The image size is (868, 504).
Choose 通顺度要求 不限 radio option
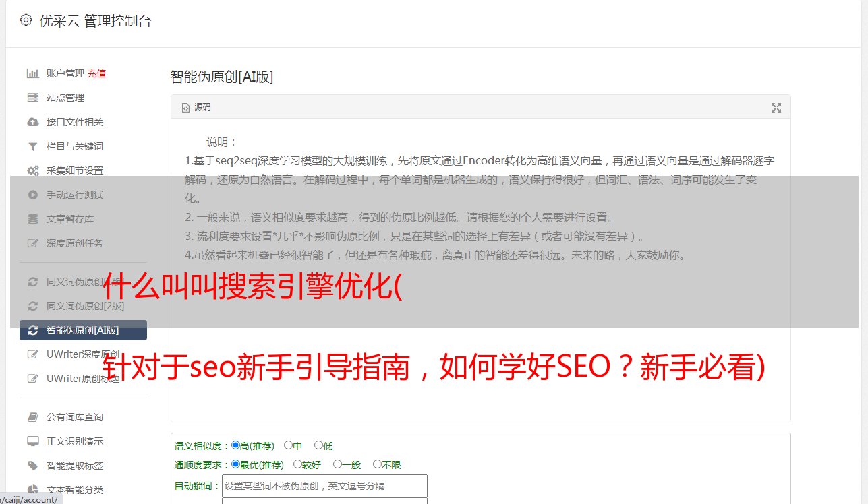pos(377,464)
